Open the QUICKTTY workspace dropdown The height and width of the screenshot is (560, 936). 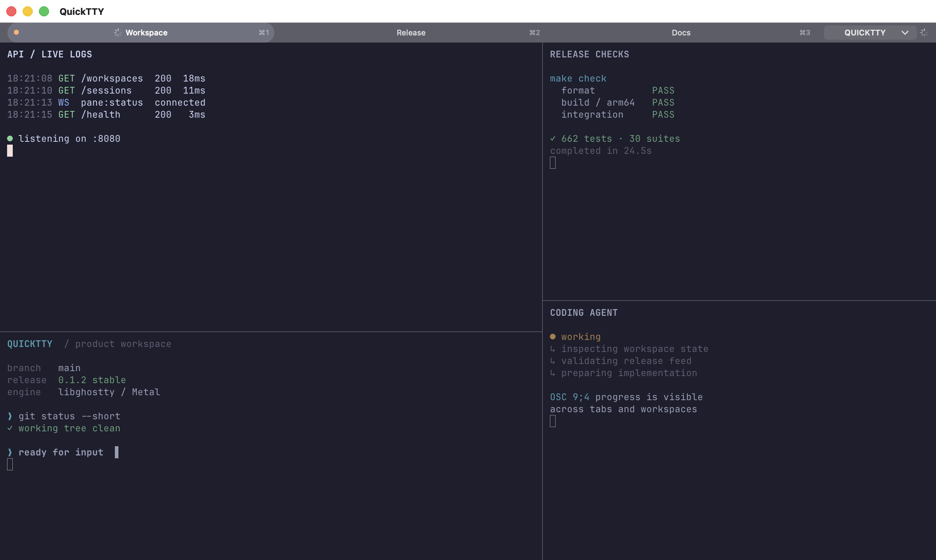tap(870, 33)
